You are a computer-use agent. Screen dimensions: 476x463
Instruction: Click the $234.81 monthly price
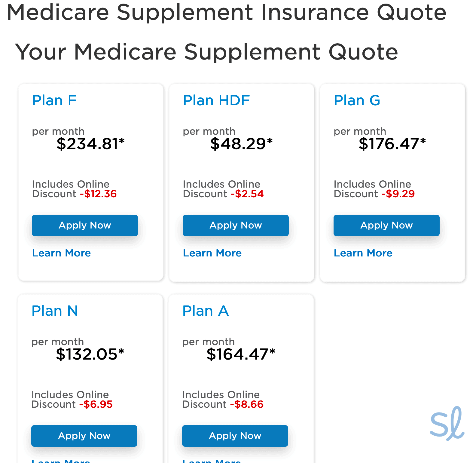[90, 144]
